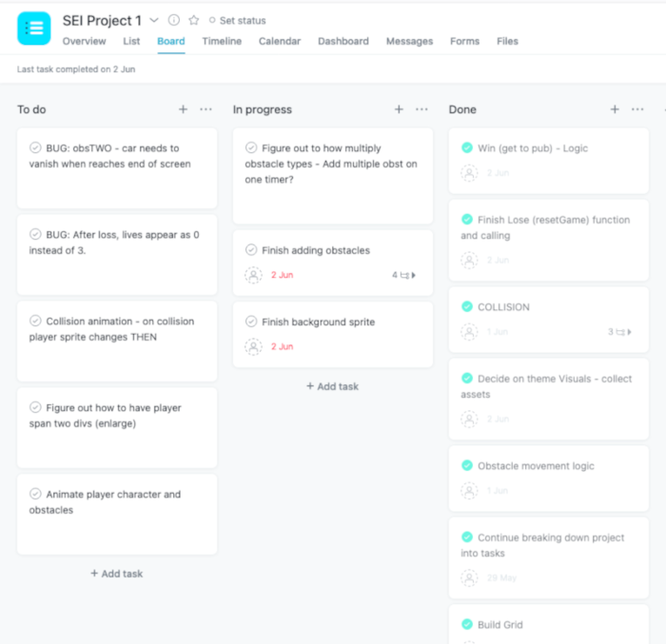
Task: Open To do column more options
Action: (x=206, y=109)
